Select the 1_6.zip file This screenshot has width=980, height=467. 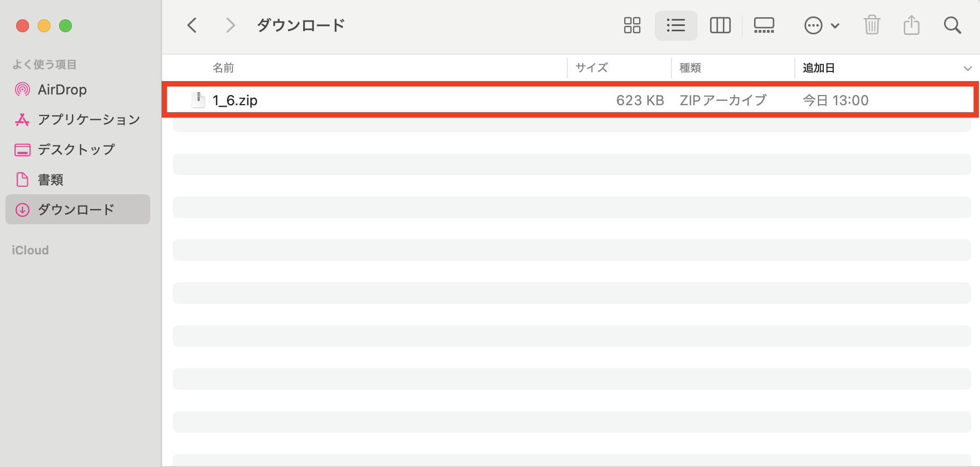click(x=235, y=100)
